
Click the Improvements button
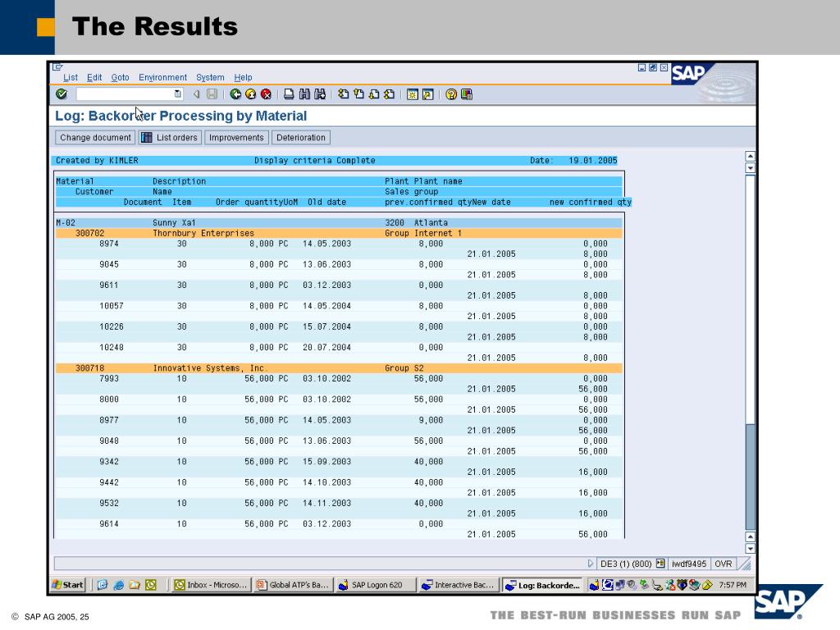click(x=236, y=138)
